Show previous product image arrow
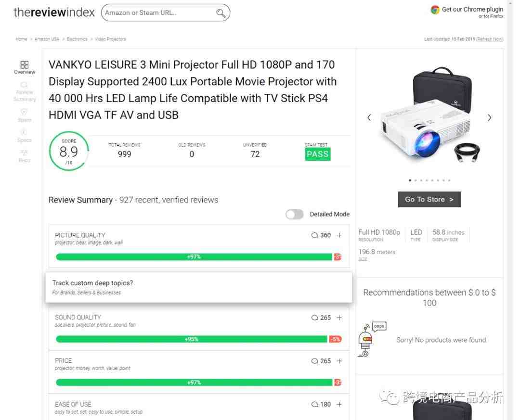 [369, 118]
